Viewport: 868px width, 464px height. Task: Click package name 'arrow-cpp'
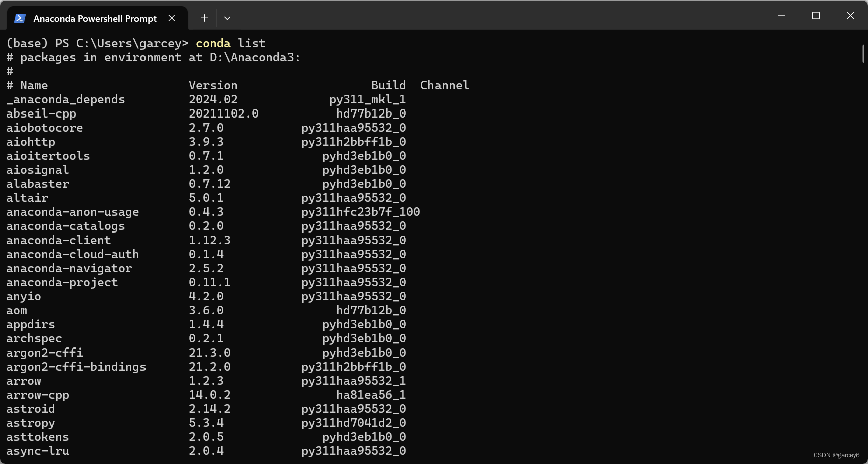(x=38, y=395)
